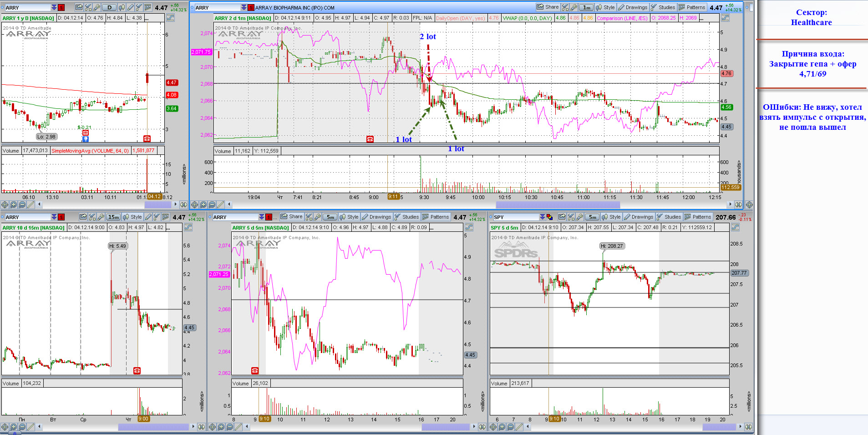The image size is (868, 435).
Task: Click Studies flask icon on ARRY 15m chart
Action: click(x=157, y=217)
